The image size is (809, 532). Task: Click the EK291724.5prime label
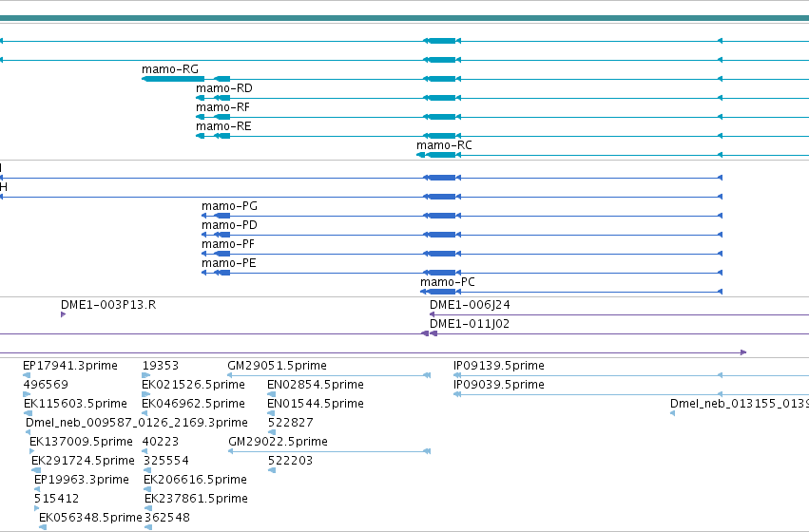(x=83, y=462)
